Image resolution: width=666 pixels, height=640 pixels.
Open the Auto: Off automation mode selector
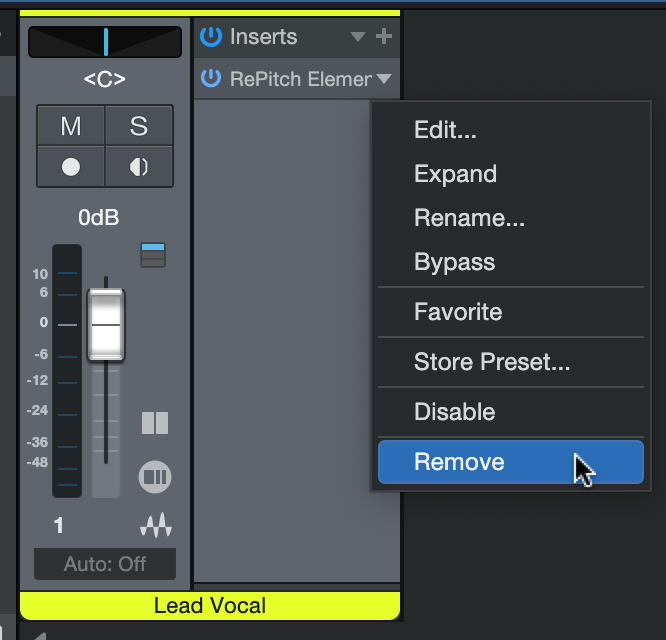coord(105,564)
